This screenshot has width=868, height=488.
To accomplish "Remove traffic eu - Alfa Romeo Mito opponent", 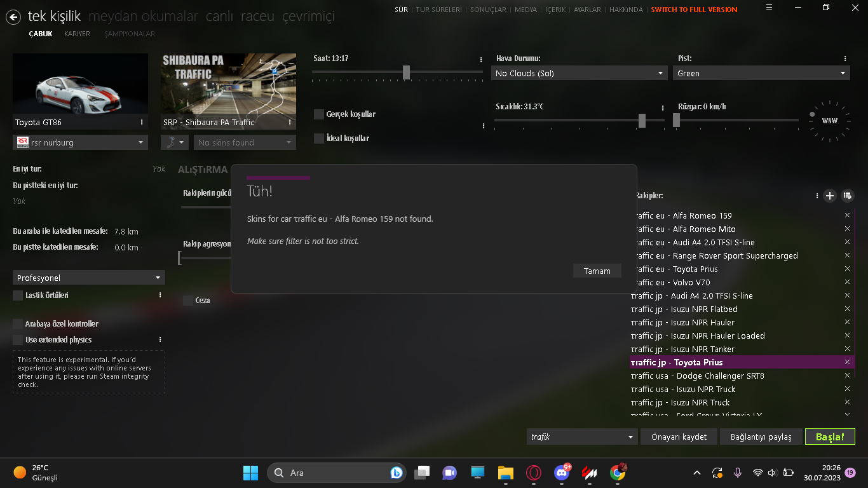I will pos(847,229).
